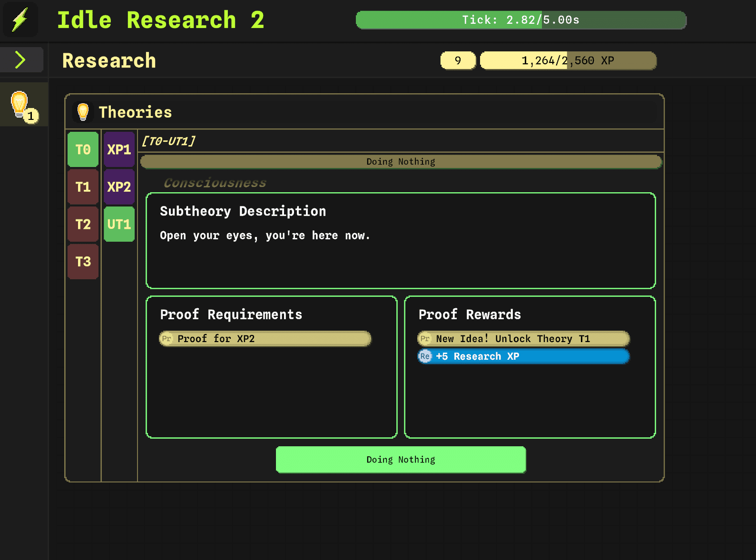Click the Proof for XP2 requirement

click(265, 339)
